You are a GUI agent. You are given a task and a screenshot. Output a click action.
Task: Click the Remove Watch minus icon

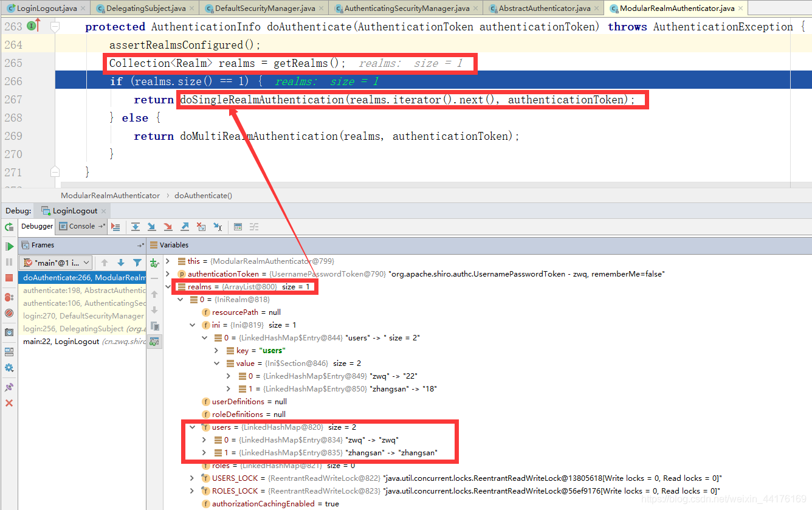154,278
